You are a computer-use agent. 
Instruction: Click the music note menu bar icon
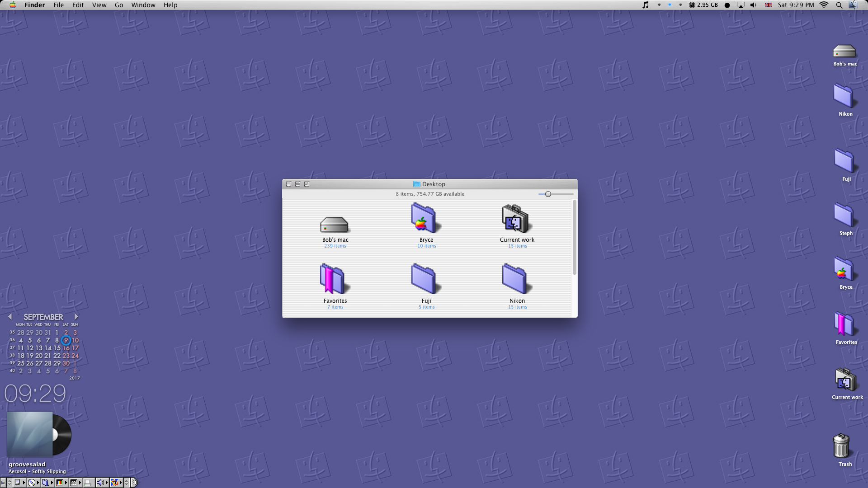tap(646, 5)
